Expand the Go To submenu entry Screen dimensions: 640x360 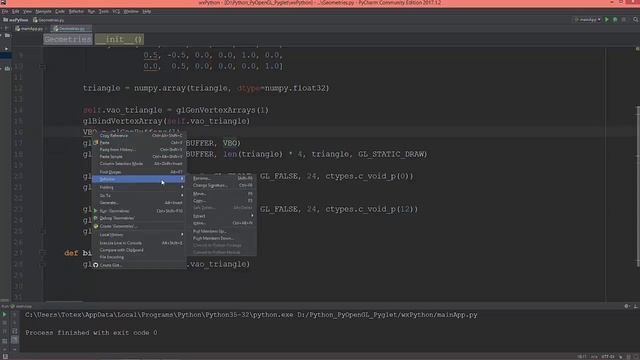(139, 196)
